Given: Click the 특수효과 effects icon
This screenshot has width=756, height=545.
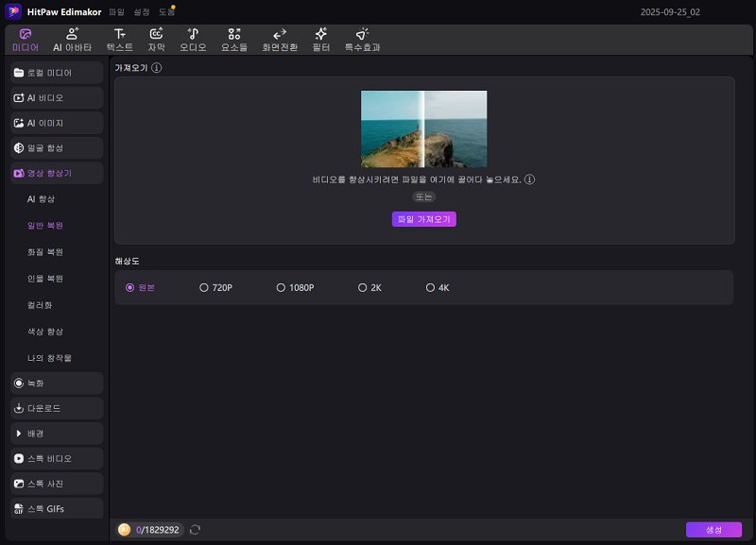Looking at the screenshot, I should coord(362,34).
